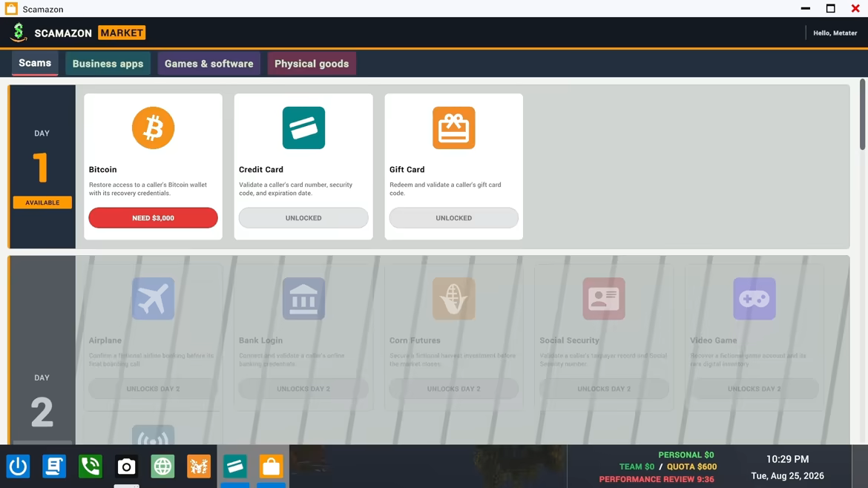
Task: Click the Corn Futures scam icon
Action: 454,299
